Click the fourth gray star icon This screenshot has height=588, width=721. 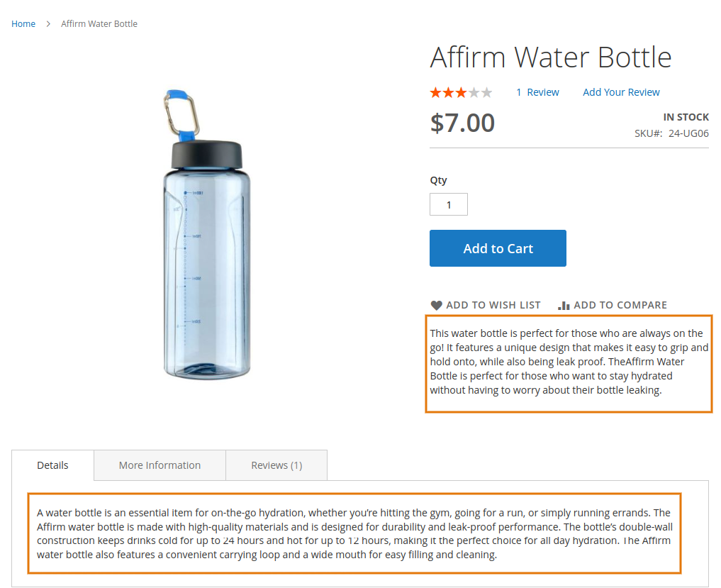pyautogui.click(x=474, y=91)
